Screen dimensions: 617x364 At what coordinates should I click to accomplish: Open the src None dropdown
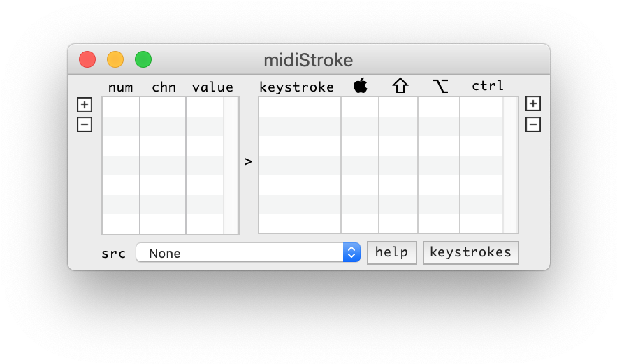[248, 253]
